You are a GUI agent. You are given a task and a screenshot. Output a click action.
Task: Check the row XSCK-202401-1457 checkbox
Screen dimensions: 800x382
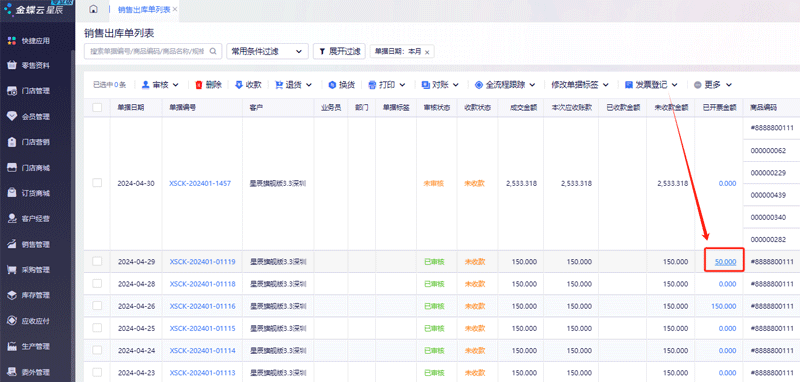coord(97,183)
